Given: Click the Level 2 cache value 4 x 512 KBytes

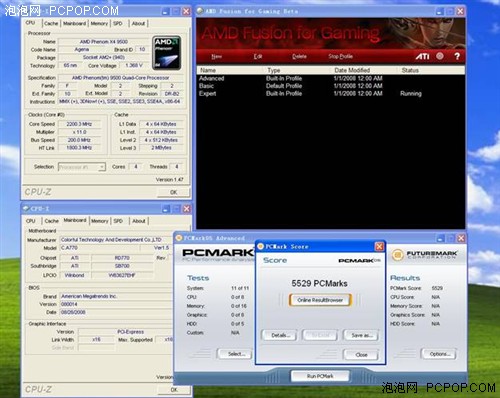Looking at the screenshot, I should 161,140.
